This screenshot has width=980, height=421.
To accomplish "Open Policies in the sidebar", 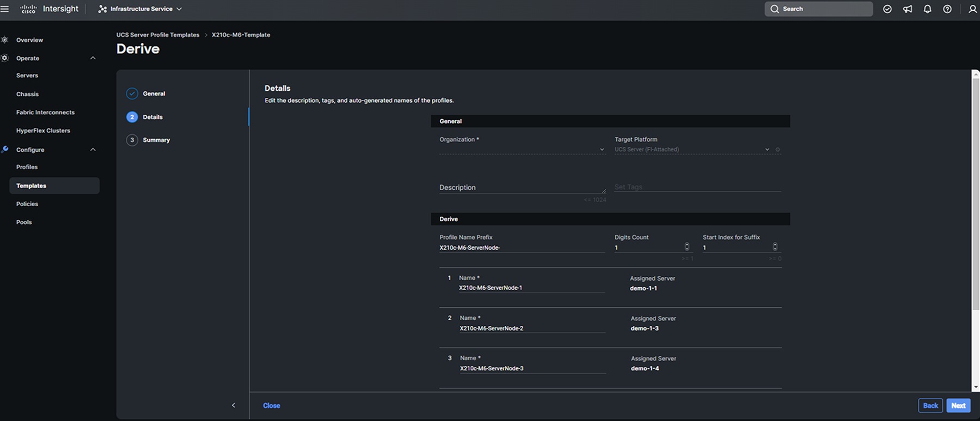I will (27, 204).
